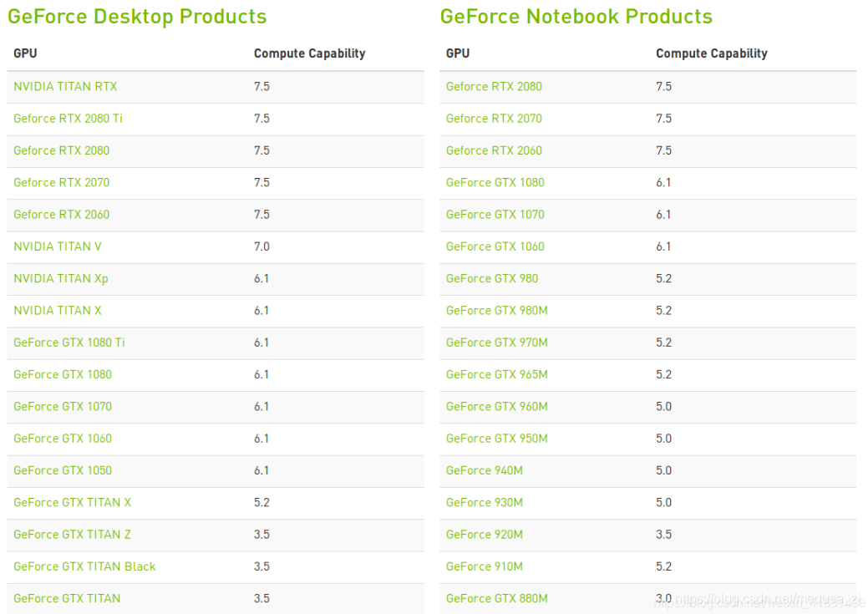Open the GeForce GTX 960M link
This screenshot has width=868, height=614.
(x=497, y=407)
